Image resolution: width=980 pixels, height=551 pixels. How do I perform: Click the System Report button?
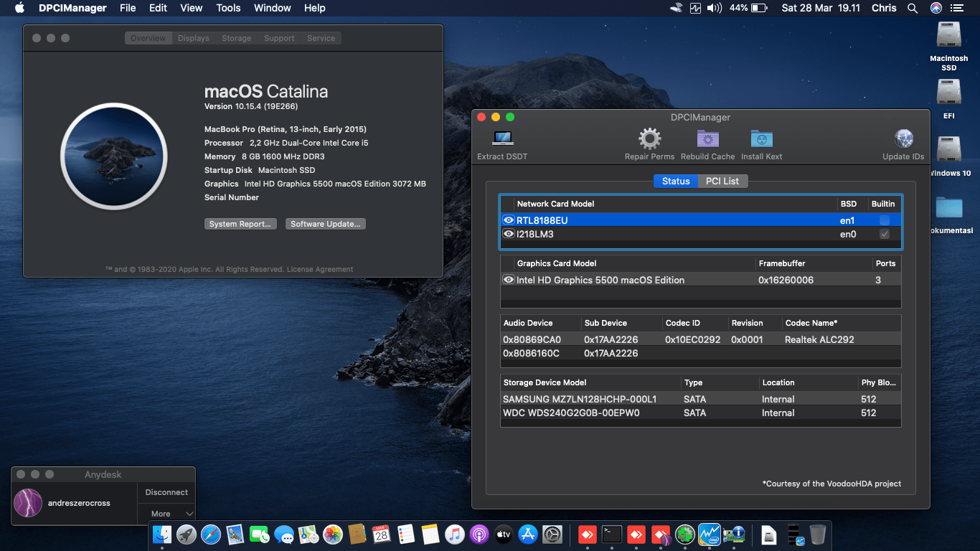[240, 224]
